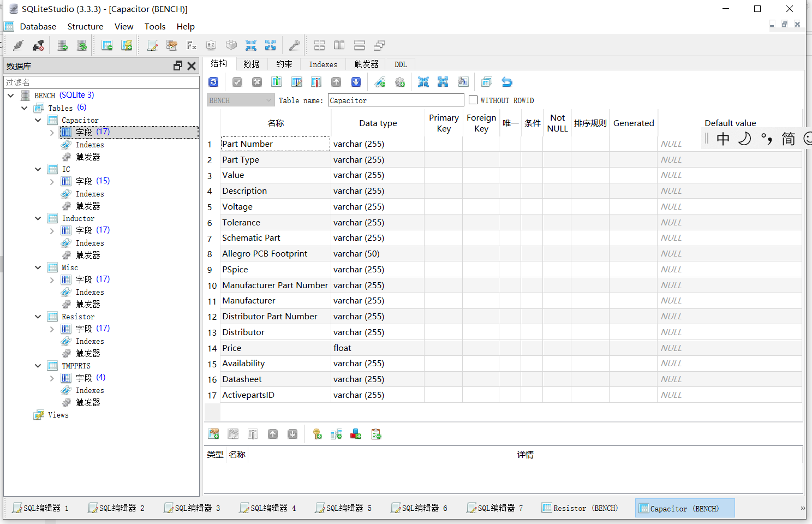Collapse the Inductor table node
Viewport: 812px width, 524px height.
tap(38, 218)
